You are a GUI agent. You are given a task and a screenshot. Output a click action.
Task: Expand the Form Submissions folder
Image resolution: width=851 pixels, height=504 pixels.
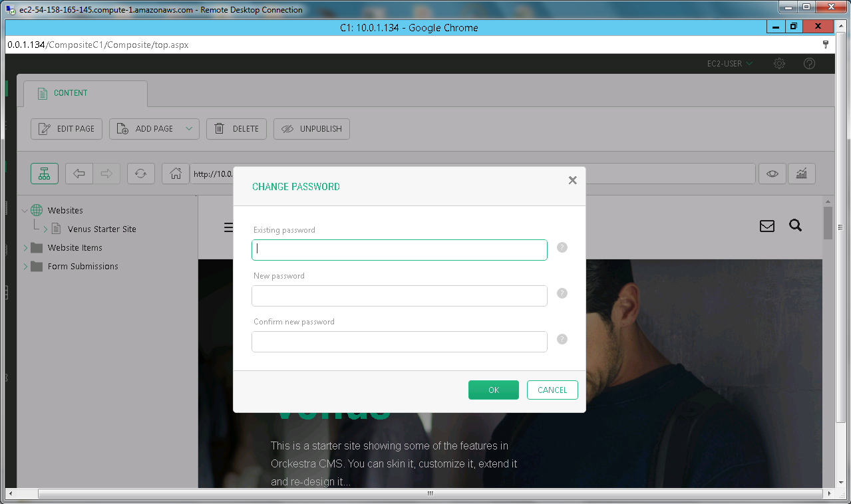26,267
